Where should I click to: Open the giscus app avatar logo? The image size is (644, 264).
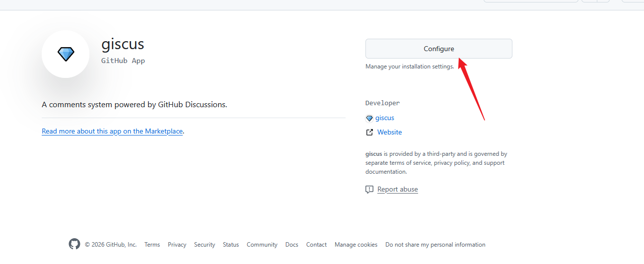[x=66, y=54]
